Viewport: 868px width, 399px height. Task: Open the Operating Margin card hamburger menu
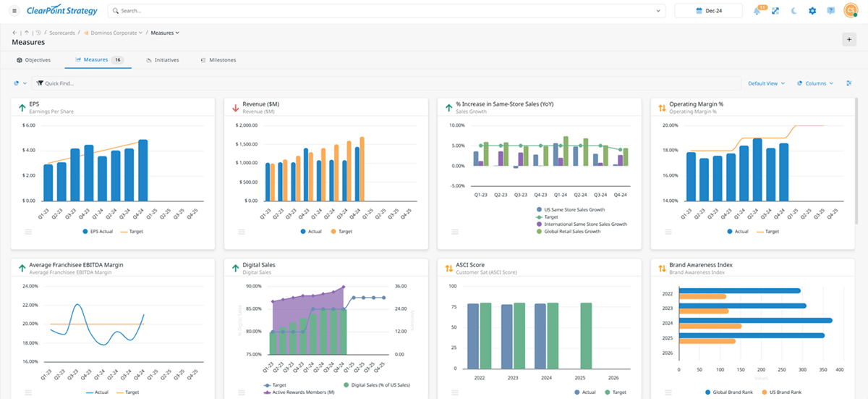[x=668, y=232]
